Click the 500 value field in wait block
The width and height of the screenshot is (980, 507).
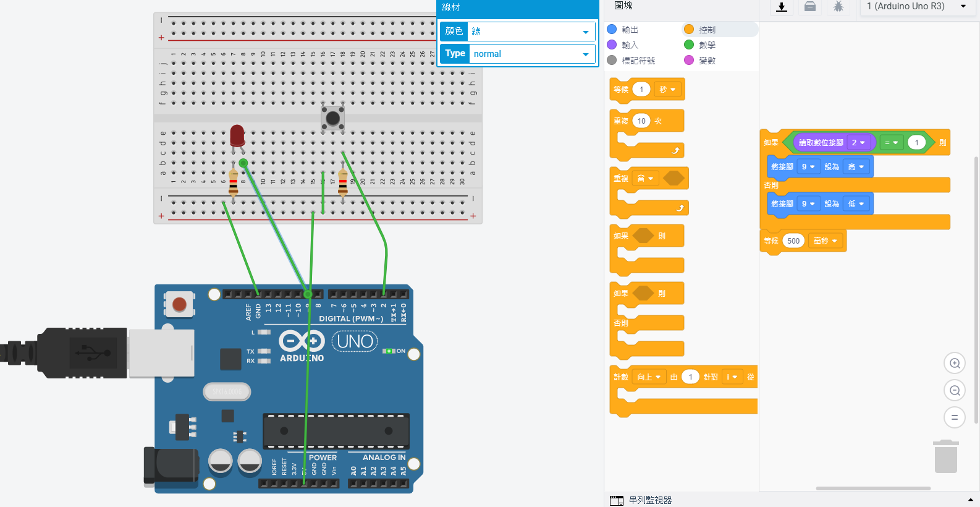pos(793,241)
